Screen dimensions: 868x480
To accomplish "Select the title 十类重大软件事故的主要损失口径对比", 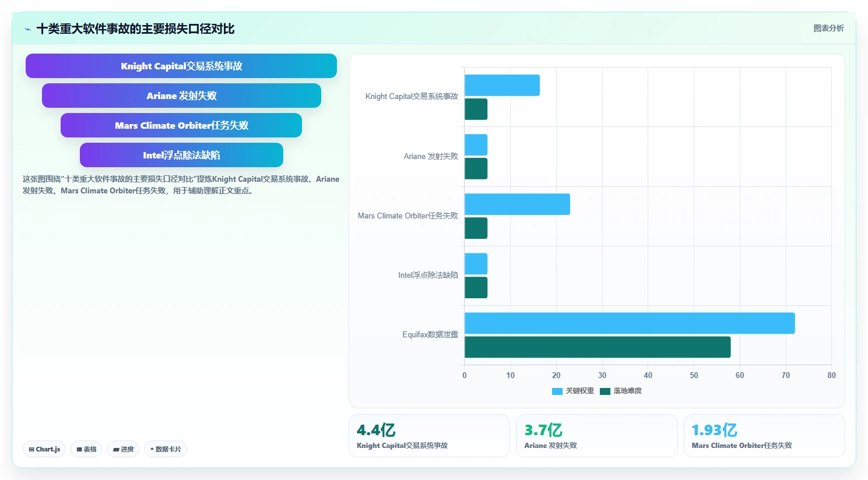I will (135, 29).
